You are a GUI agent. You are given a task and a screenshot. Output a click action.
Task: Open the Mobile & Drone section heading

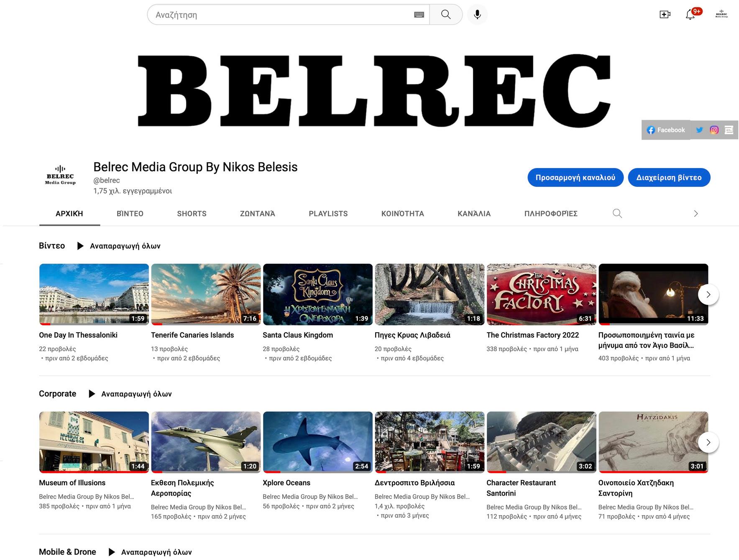coord(67,552)
